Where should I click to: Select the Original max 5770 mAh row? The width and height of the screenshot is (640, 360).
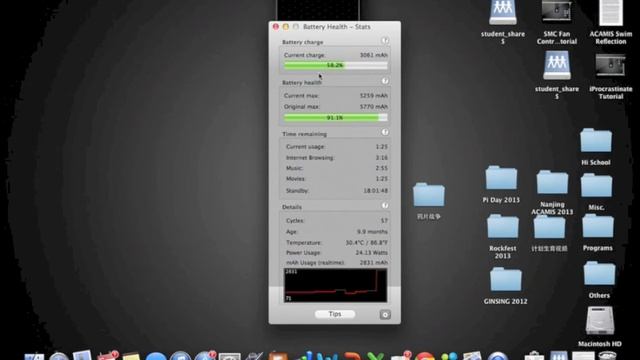pos(336,107)
